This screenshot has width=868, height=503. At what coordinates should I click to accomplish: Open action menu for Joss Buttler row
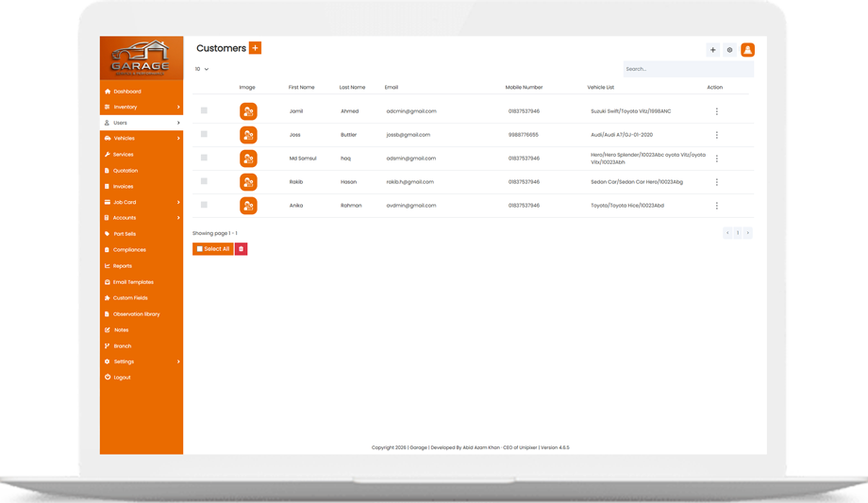pos(716,135)
